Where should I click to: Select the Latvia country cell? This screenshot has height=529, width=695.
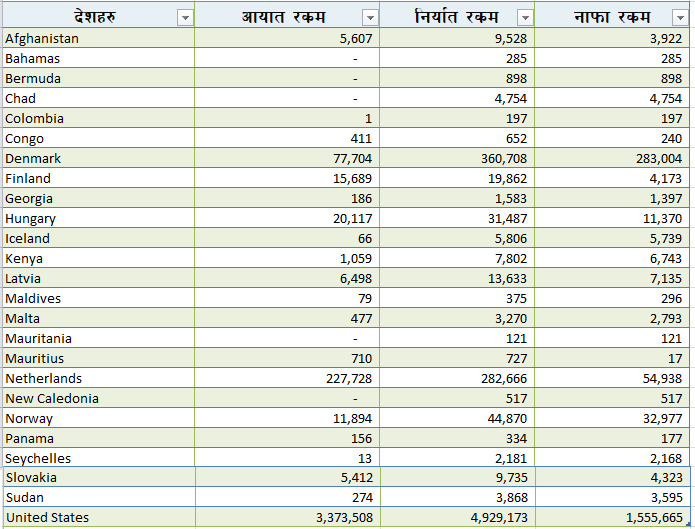pos(99,278)
